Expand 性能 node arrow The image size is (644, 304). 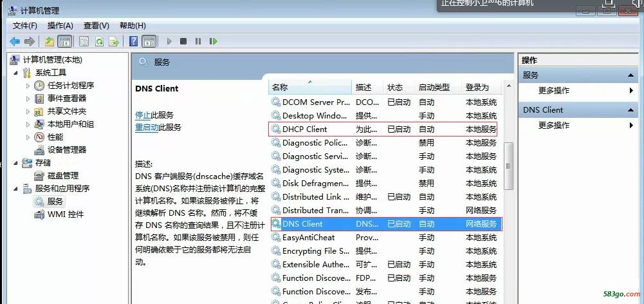[x=28, y=137]
